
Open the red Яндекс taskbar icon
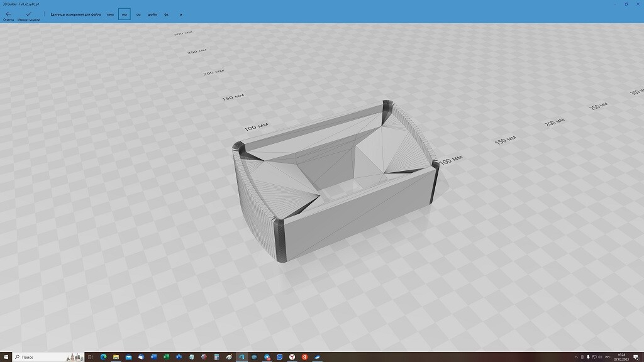(x=304, y=357)
